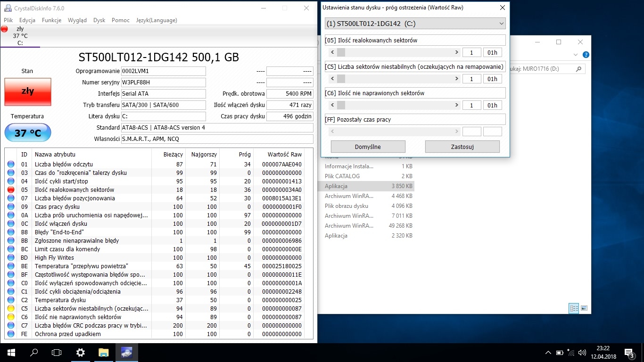Open the disk selector combo box in the dialog

tap(415, 24)
